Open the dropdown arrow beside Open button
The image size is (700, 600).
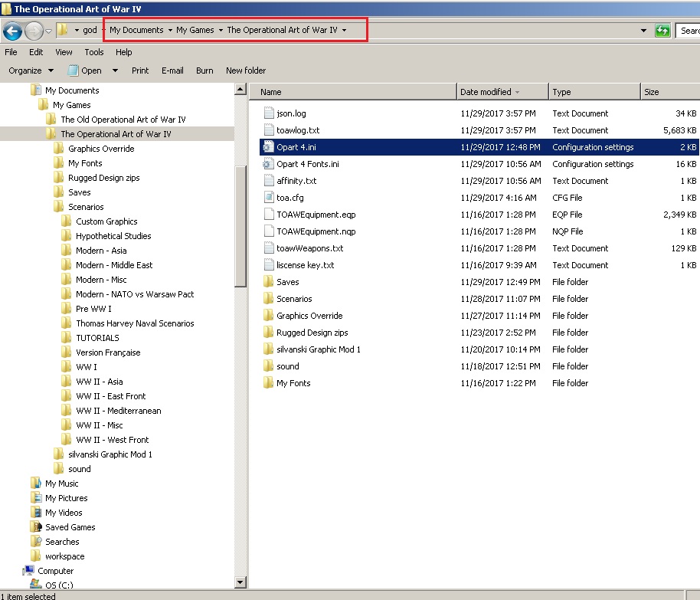pyautogui.click(x=115, y=70)
